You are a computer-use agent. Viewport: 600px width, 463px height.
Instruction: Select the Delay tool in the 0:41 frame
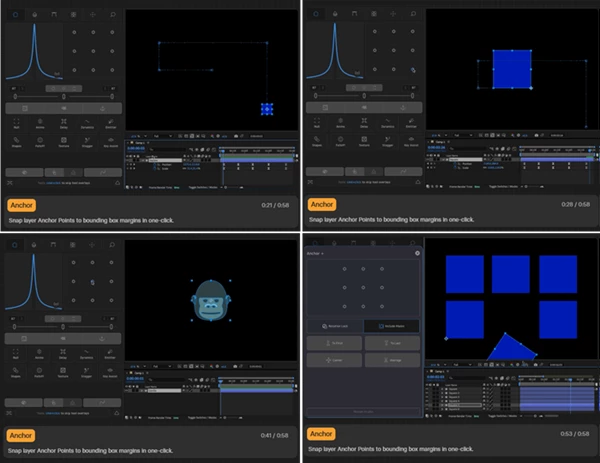pos(63,354)
